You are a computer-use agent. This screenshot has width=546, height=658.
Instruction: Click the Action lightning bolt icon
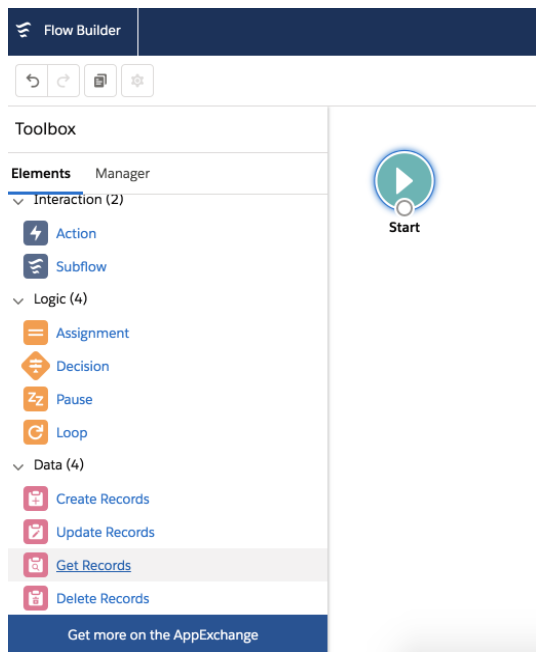coord(36,233)
